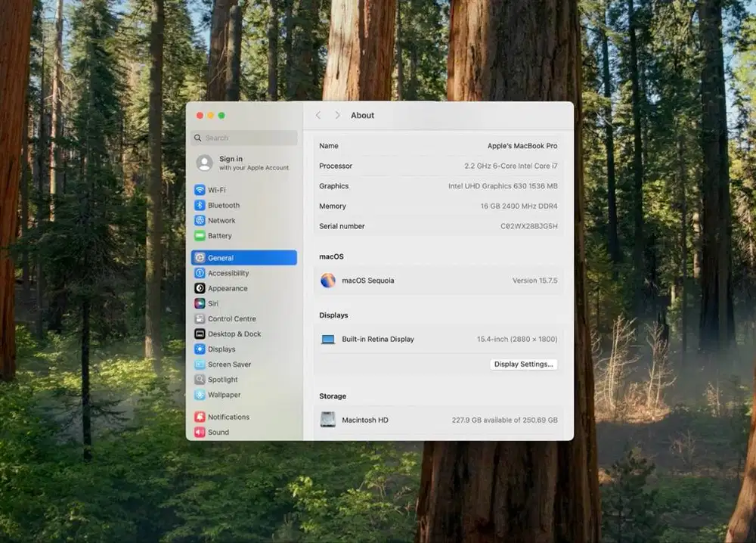The height and width of the screenshot is (543, 756).
Task: Open the Displays sun icon in the sidebar
Action: 200,349
